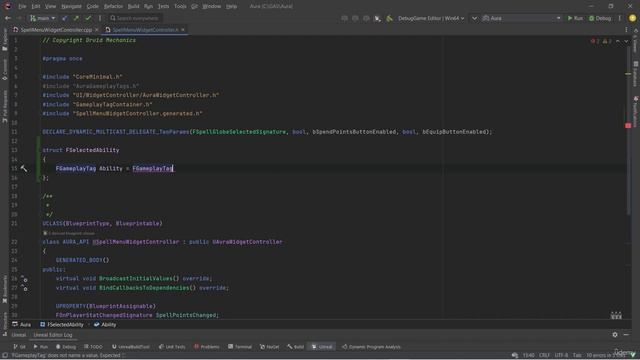
Task: Click UAuraWidgetController base class name
Action: click(x=247, y=242)
